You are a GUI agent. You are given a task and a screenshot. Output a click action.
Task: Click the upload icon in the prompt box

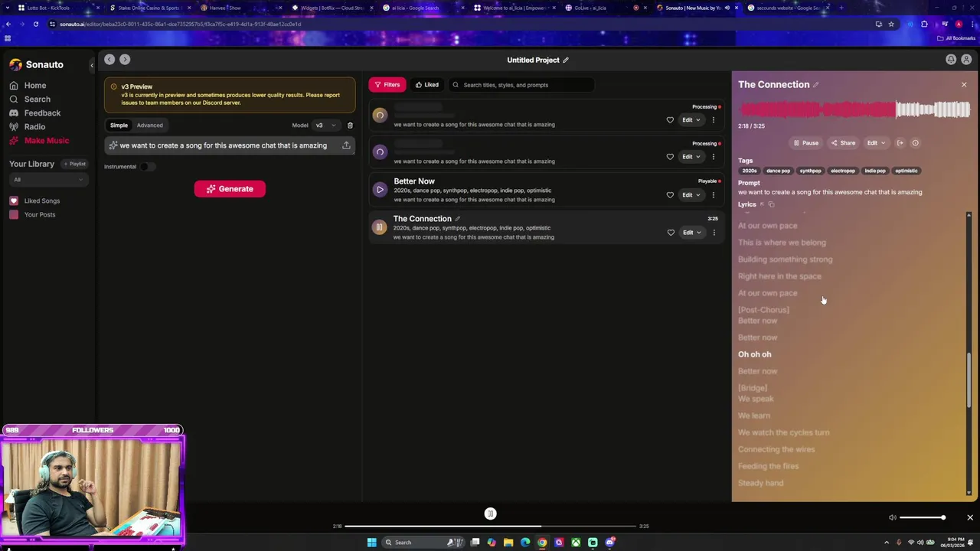pos(346,145)
